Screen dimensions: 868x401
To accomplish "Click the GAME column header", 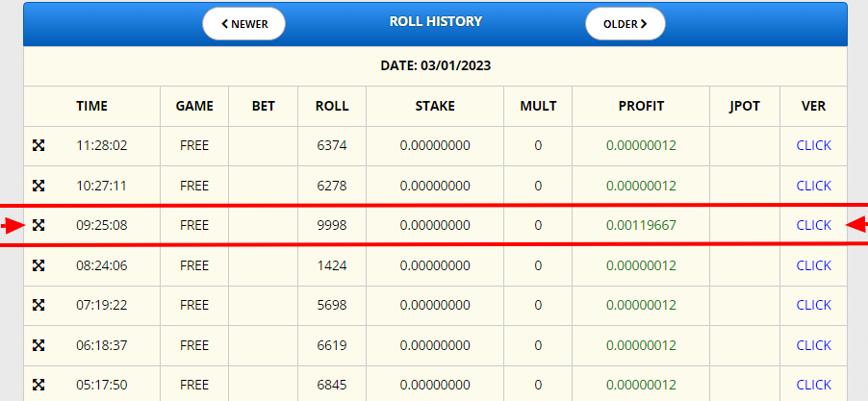I will tap(194, 106).
